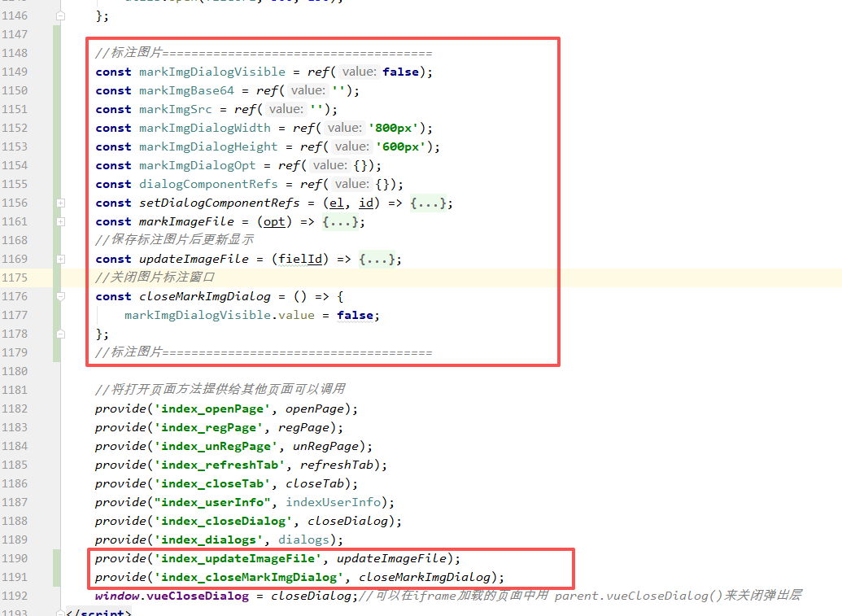The width and height of the screenshot is (842, 616).
Task: Click the closeDialog reference after window.vueCloseDialog
Action: [x=313, y=596]
